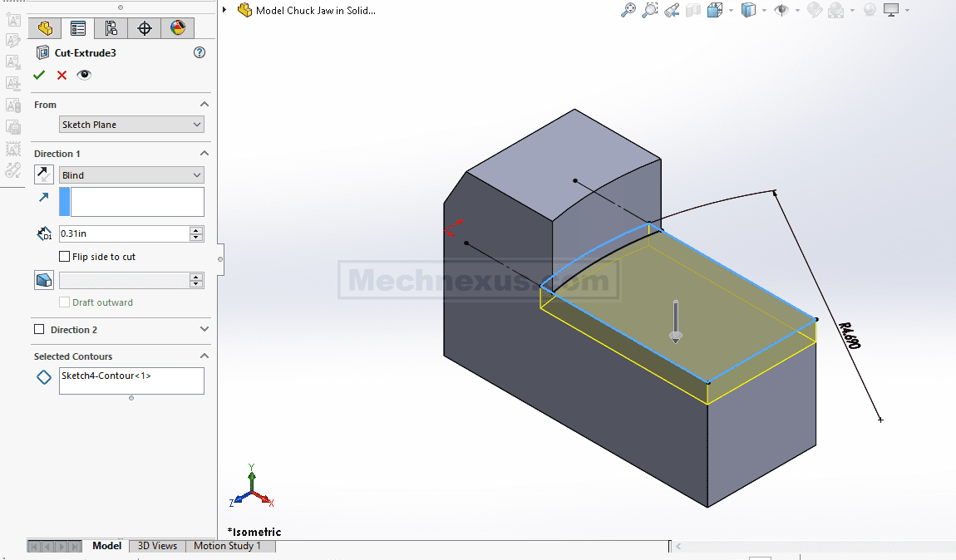Toggle the detailed preview eye icon

[x=84, y=74]
